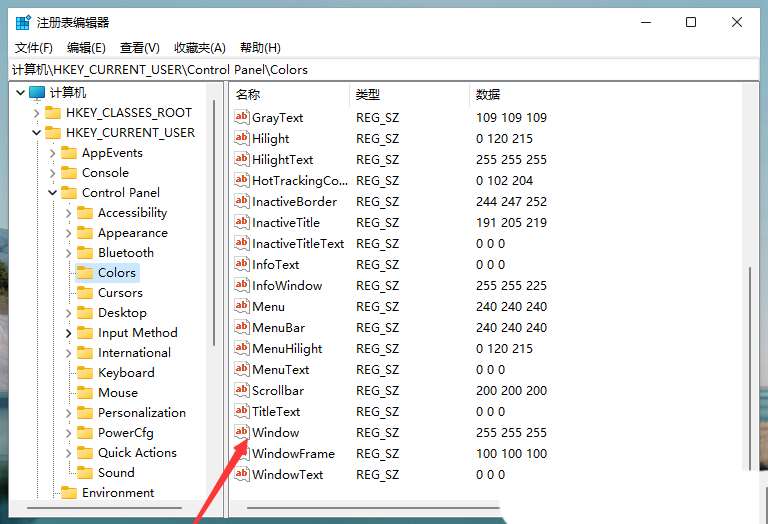Expand the PowerCfg key
Screen dimensions: 768x524
tap(69, 433)
